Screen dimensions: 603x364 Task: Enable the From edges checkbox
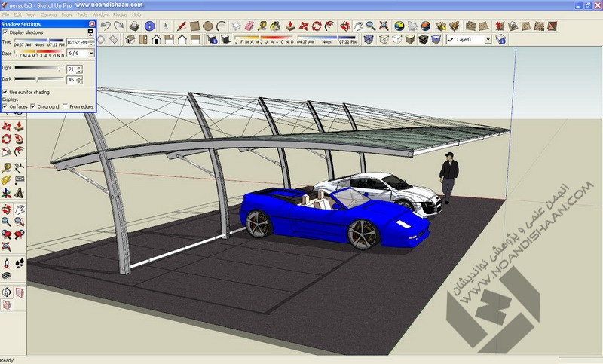tap(65, 106)
